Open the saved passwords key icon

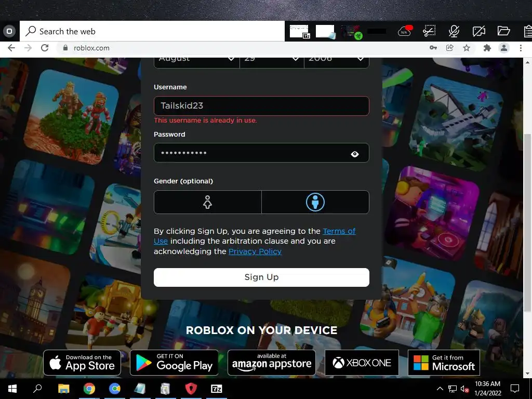433,48
